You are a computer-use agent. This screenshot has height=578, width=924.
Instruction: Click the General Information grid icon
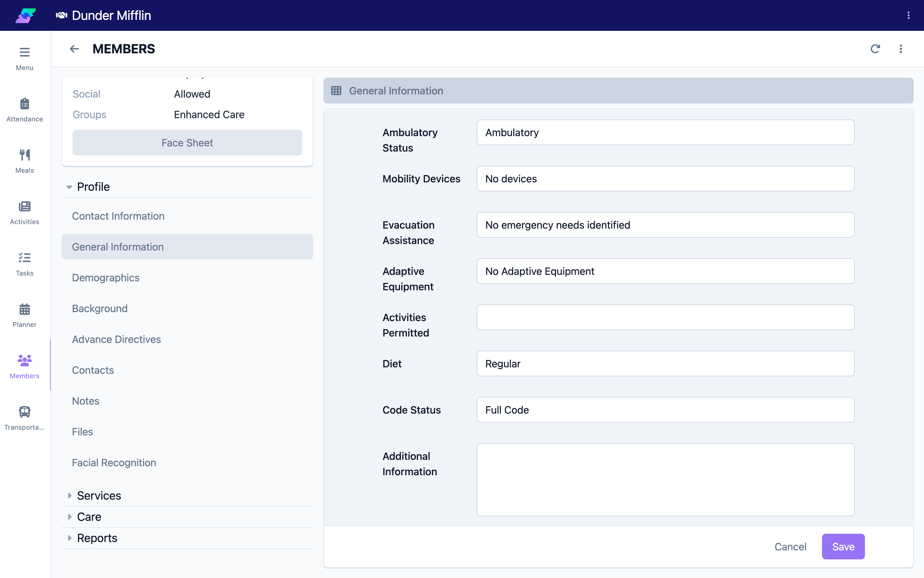[336, 91]
